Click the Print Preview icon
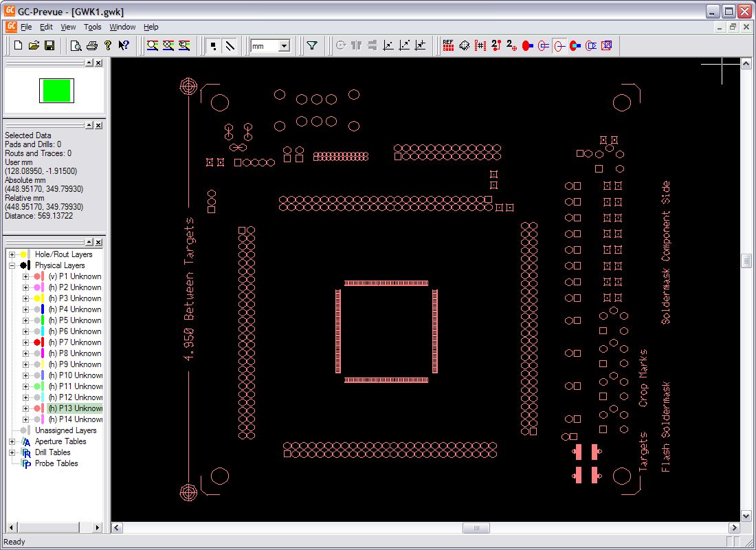 (76, 45)
